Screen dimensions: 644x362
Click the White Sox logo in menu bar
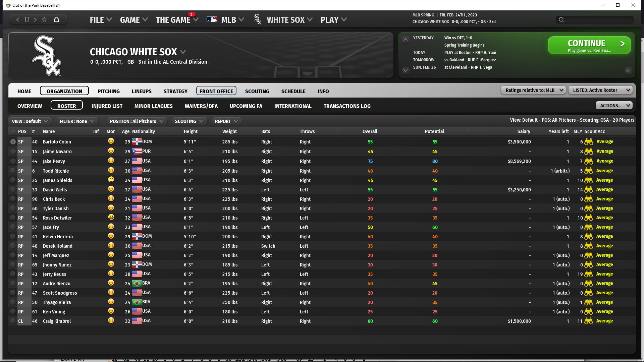[258, 19]
